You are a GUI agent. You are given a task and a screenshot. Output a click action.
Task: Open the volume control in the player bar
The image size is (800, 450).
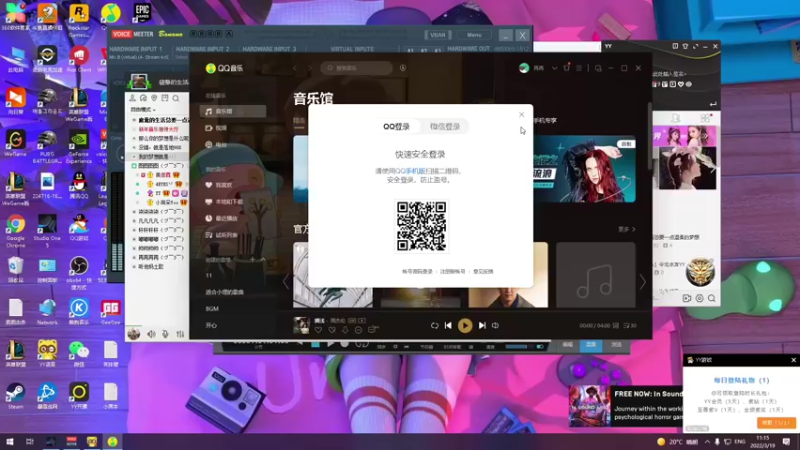point(495,326)
